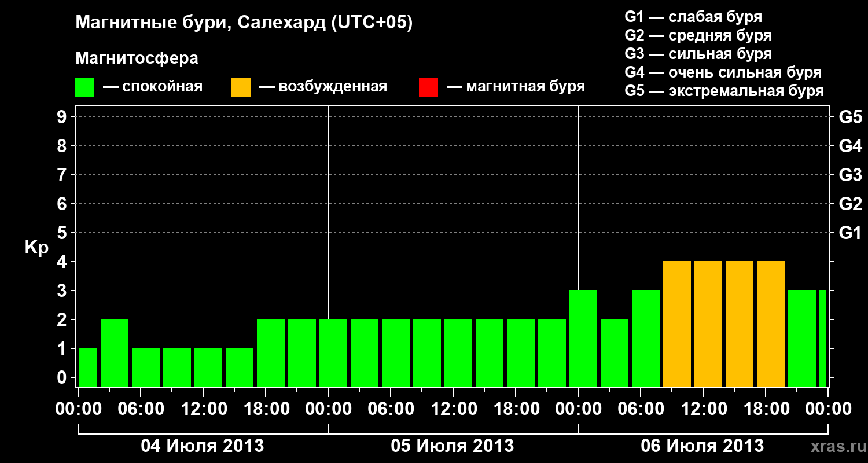Viewport: 868px width, 463px height.
Task: Click the "06:00" time label above 04 Июля 2013
Action: tap(141, 409)
